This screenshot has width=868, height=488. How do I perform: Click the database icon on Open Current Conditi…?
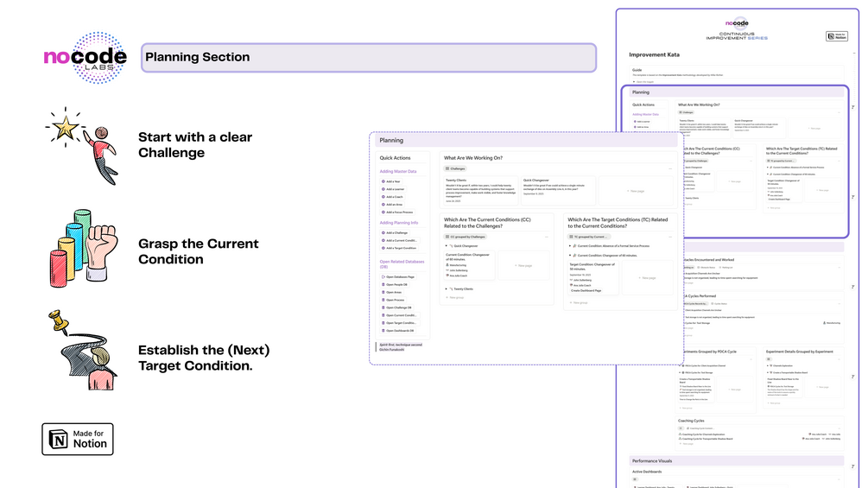[x=383, y=315]
